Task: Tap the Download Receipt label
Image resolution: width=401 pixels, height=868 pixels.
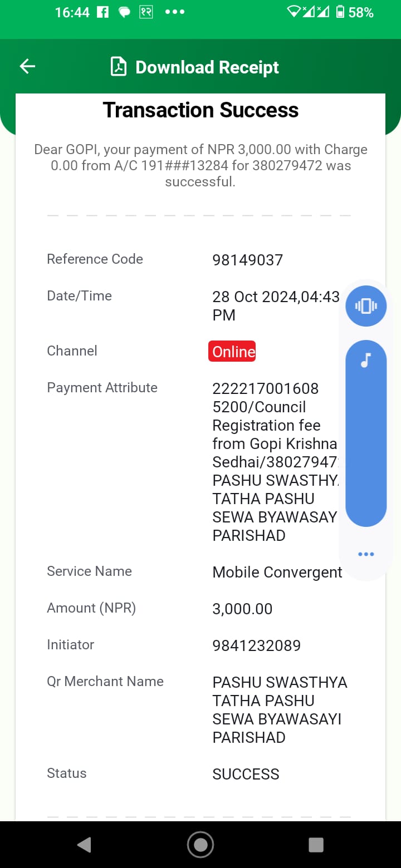Action: 207,67
